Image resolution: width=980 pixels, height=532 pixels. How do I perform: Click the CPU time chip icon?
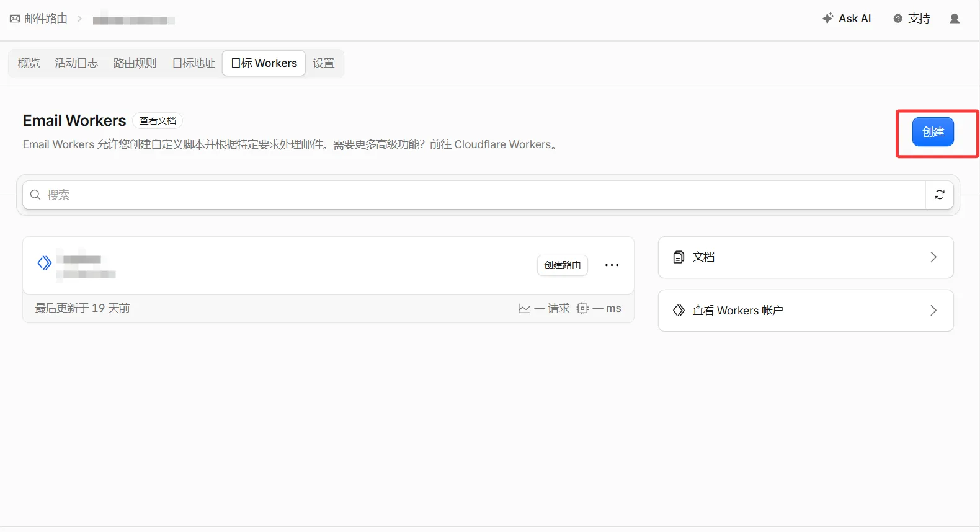click(x=582, y=308)
